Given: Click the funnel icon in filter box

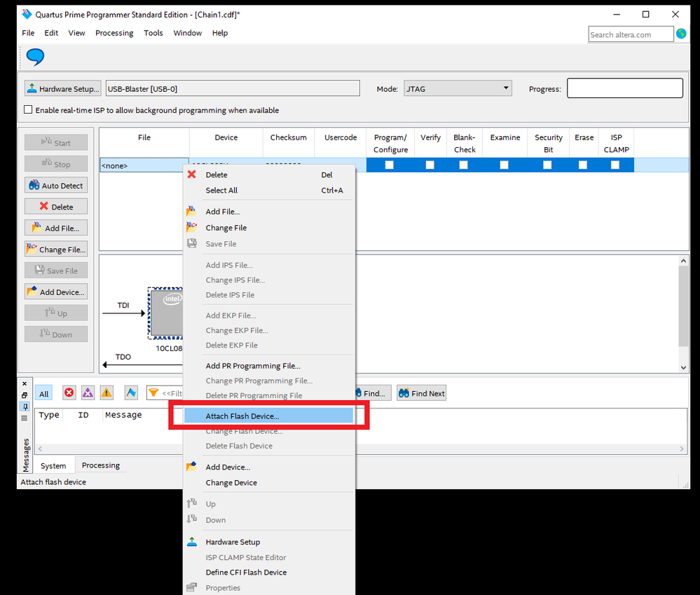Looking at the screenshot, I should pos(153,392).
